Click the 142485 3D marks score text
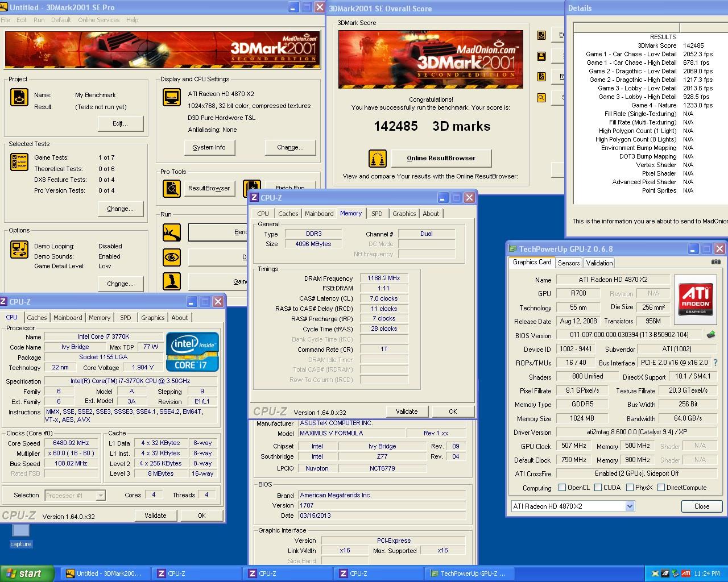 (432, 126)
